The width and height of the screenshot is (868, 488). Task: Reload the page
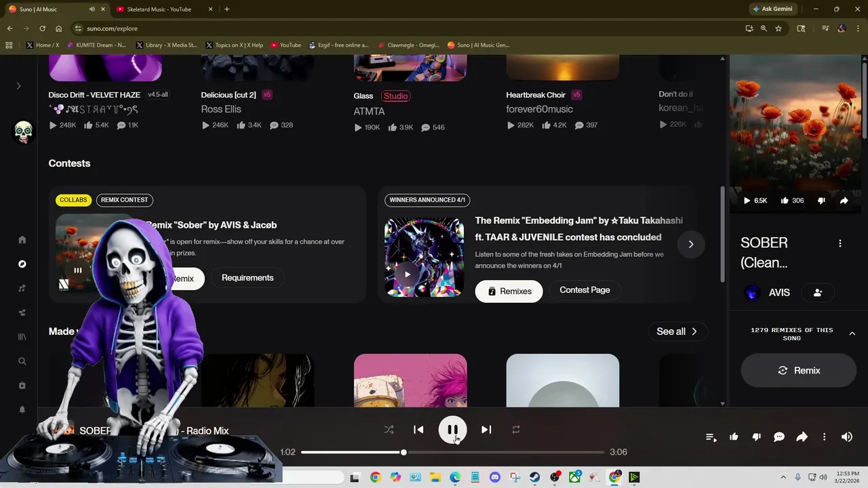coord(42,28)
